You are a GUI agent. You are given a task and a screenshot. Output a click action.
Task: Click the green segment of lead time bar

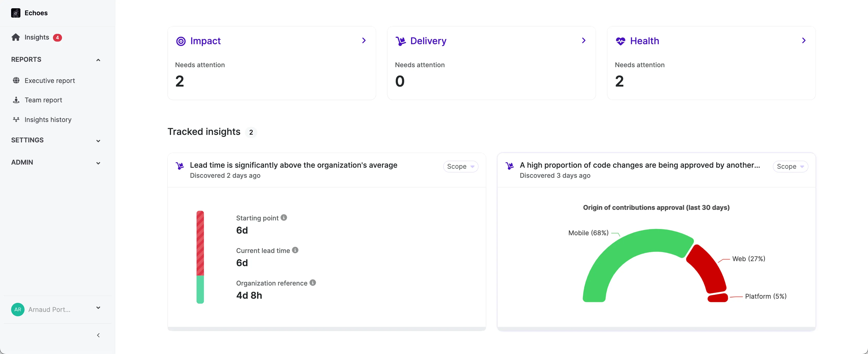(x=200, y=289)
